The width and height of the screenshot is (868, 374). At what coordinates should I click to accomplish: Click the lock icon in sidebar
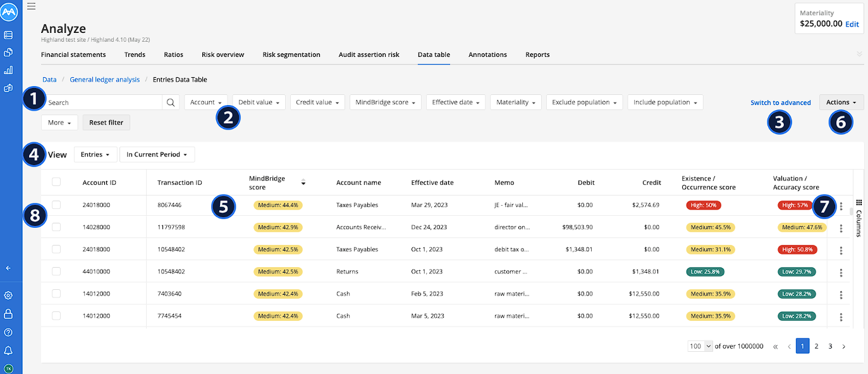coord(9,314)
